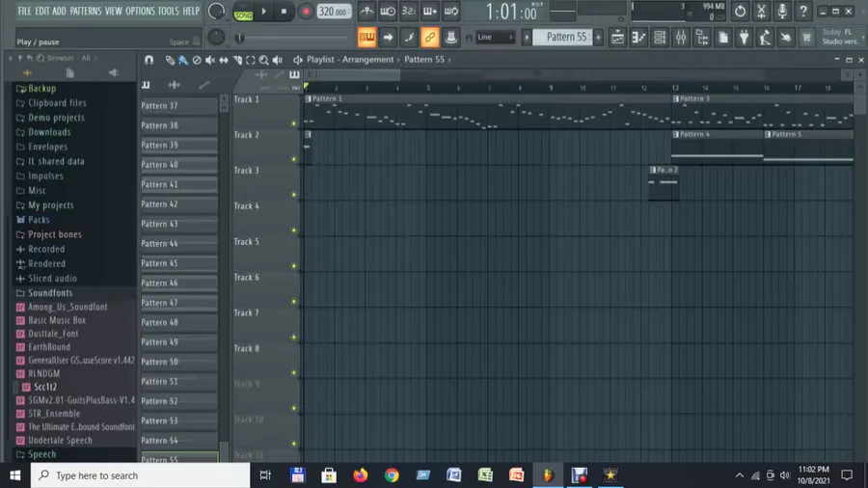This screenshot has height=488, width=868.
Task: Select the Draw pencil tool
Action: [170, 60]
